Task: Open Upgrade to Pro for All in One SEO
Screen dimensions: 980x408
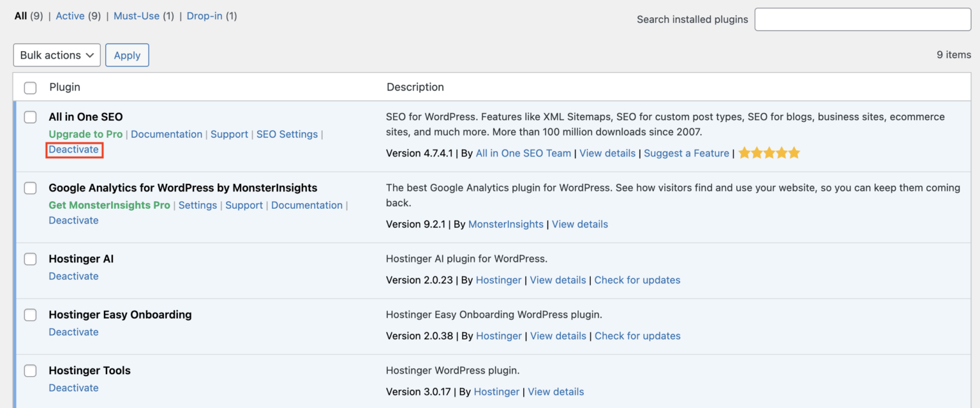Action: (x=85, y=134)
